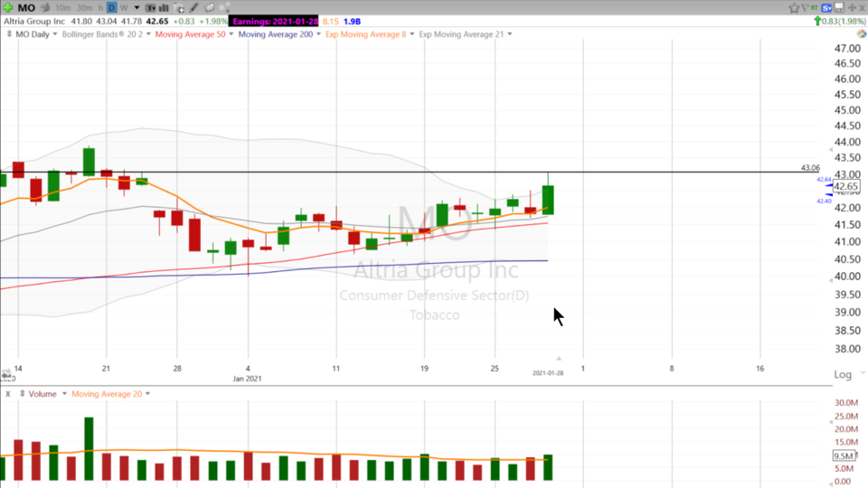This screenshot has width=868, height=488.
Task: Click the 47.00 price scale label
Action: [x=847, y=49]
